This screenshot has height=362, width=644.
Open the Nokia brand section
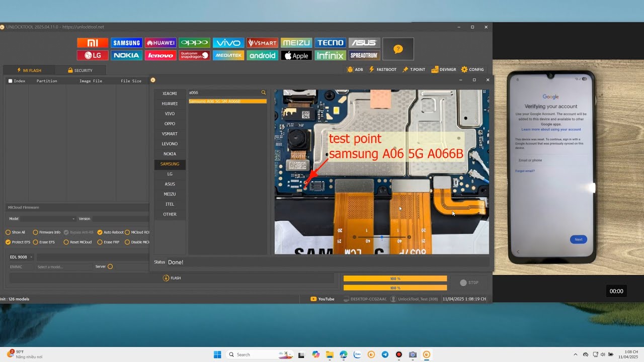(x=126, y=55)
